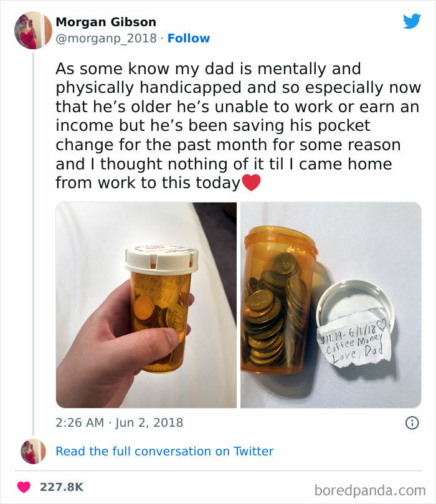Open the Morgan Gibson display name
The image size is (436, 504).
(x=106, y=22)
